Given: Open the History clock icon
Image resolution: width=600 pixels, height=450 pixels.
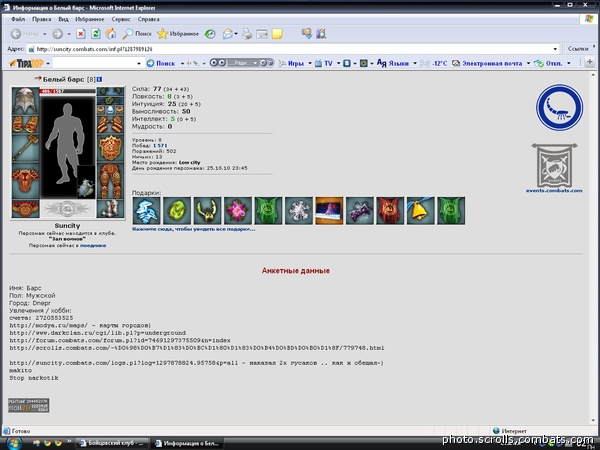Looking at the screenshot, I should pos(210,34).
